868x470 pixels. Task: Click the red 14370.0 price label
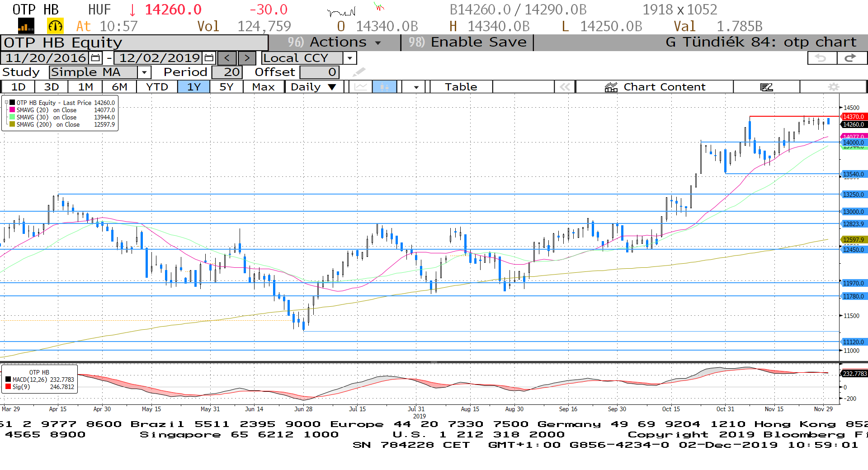coord(854,117)
